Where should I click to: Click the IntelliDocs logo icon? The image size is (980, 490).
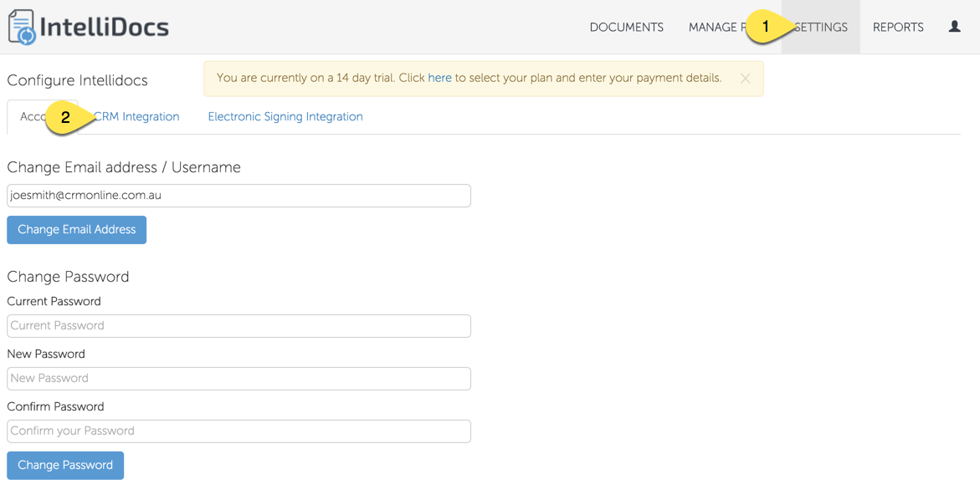(x=22, y=27)
